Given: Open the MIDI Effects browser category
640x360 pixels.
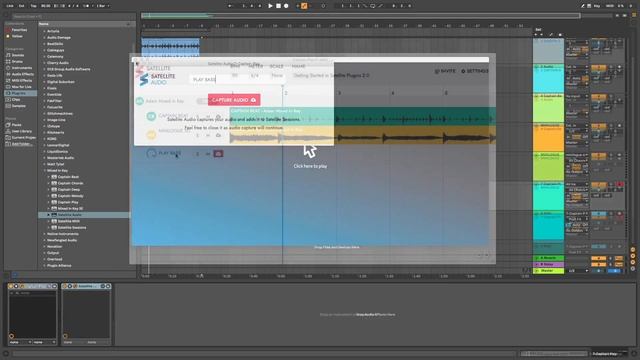Looking at the screenshot, I should click(x=22, y=80).
